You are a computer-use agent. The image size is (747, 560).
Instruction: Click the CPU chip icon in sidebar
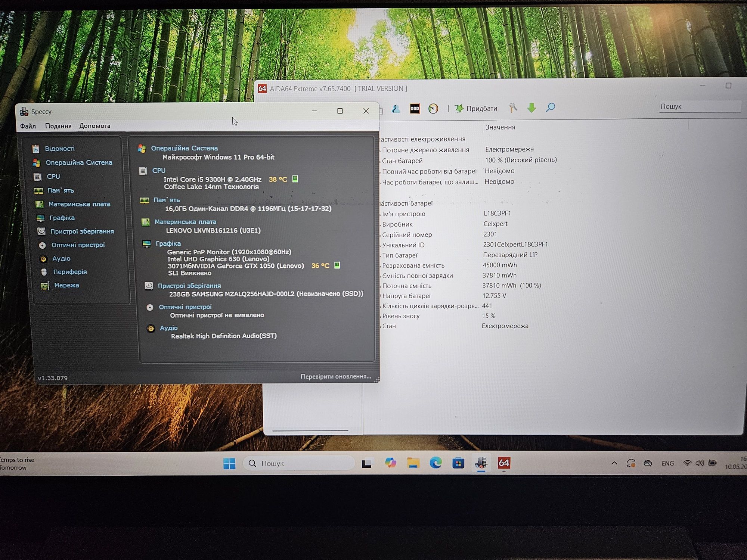(37, 177)
